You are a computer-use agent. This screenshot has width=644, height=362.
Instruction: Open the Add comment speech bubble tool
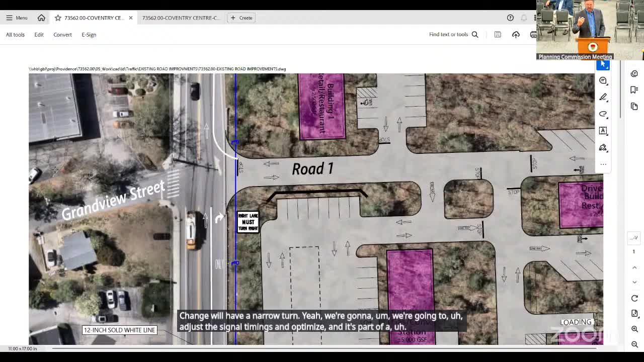pyautogui.click(x=603, y=80)
